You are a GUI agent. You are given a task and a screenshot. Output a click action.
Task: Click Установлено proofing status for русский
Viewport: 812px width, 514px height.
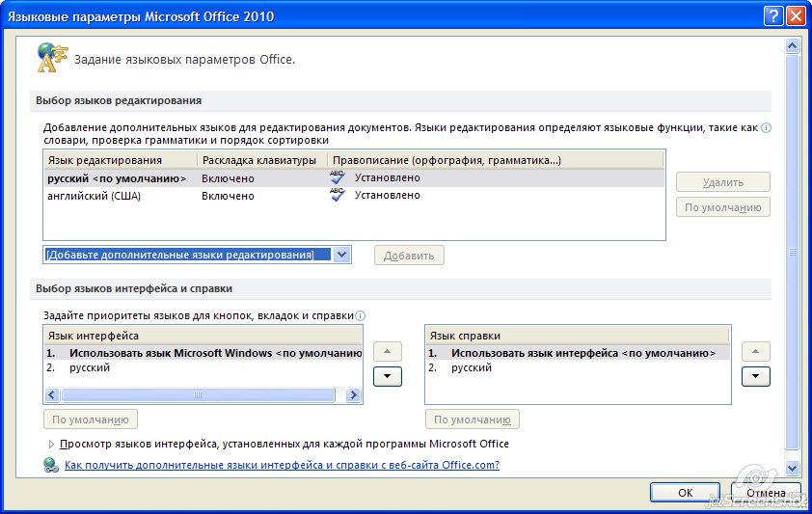(388, 177)
